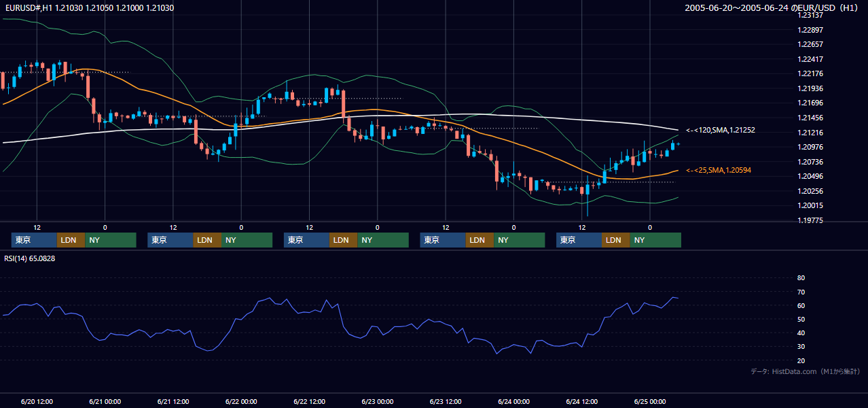Click price axis value 1.20496
This screenshot has height=408, width=868.
click(811, 176)
